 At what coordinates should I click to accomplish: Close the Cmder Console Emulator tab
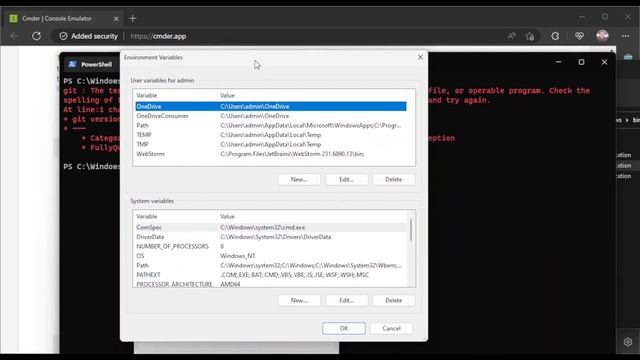[116, 19]
